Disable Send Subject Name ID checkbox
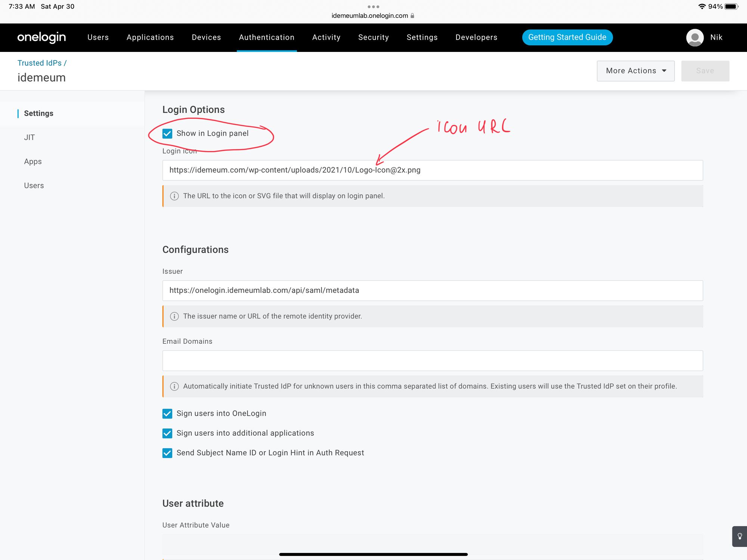The width and height of the screenshot is (747, 560). [167, 453]
